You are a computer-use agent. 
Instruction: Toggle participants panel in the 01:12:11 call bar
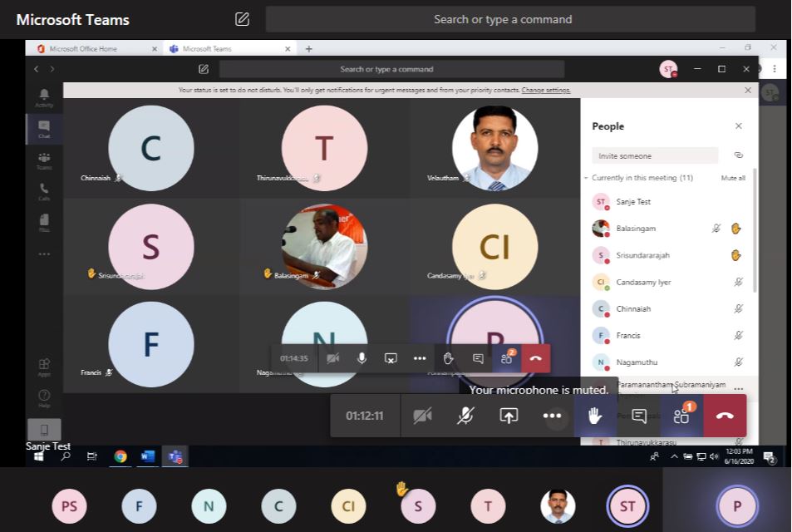click(682, 416)
